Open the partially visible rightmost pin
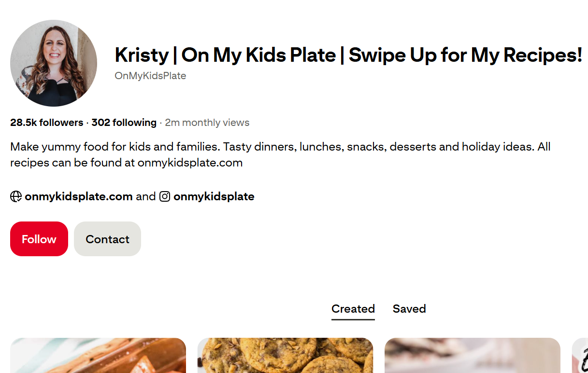 click(580, 355)
